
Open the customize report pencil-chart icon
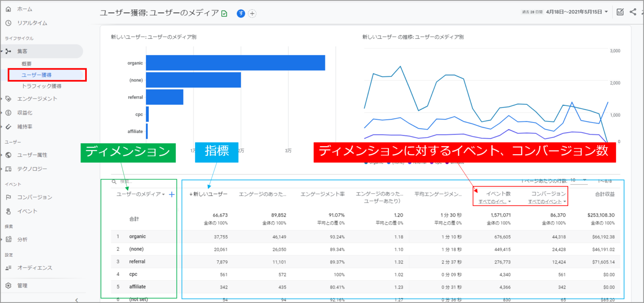[x=621, y=12]
